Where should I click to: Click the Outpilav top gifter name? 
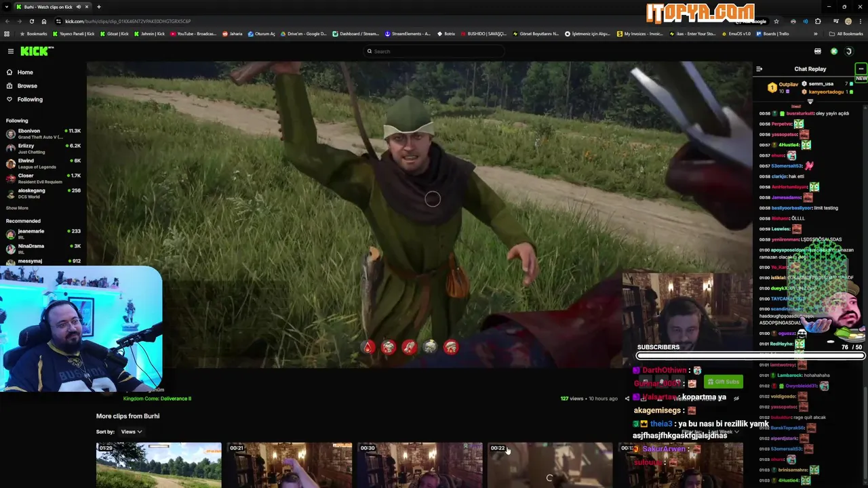click(x=789, y=85)
